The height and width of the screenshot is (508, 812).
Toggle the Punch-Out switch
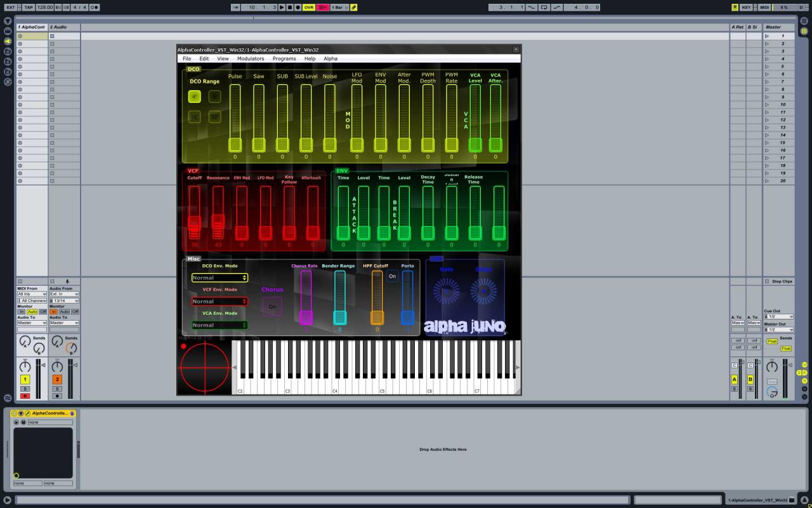point(557,7)
